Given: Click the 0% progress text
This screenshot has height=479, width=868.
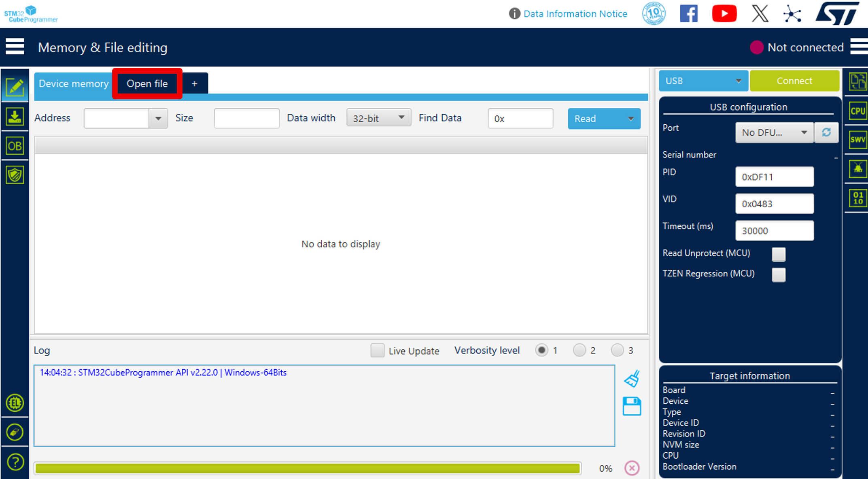Looking at the screenshot, I should (x=605, y=468).
